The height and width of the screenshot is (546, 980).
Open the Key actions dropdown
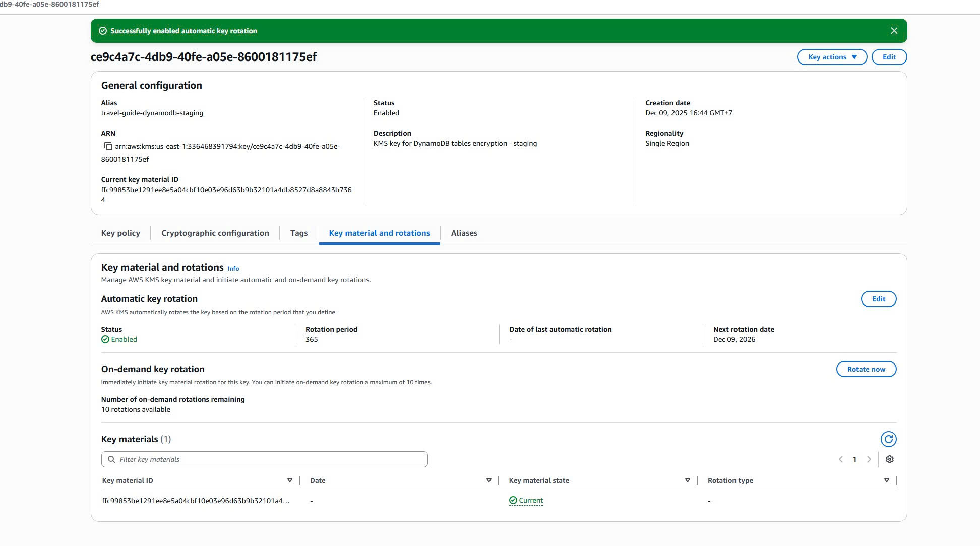(x=831, y=57)
